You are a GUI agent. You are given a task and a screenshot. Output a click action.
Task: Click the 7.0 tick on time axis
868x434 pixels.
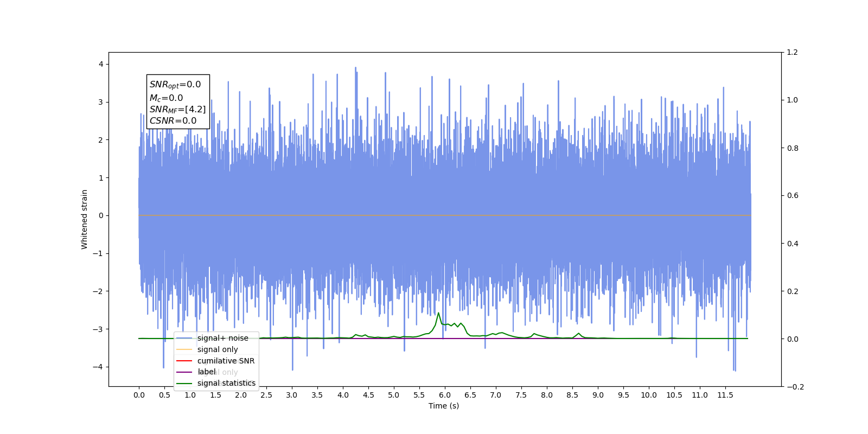pos(496,395)
